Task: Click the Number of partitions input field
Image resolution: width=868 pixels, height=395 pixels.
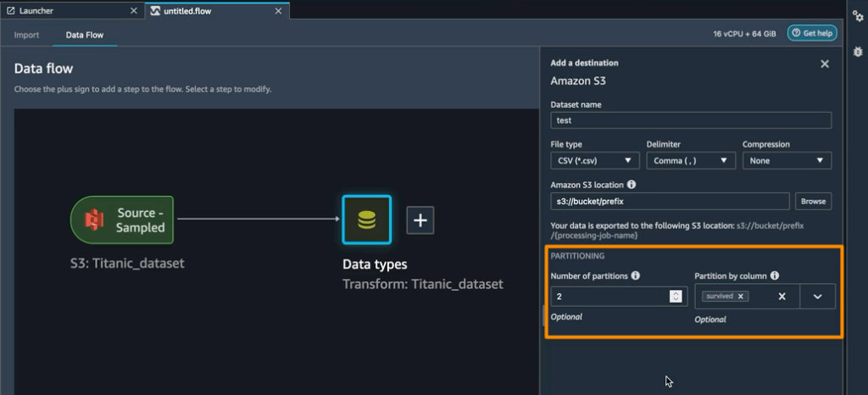Action: click(x=619, y=297)
